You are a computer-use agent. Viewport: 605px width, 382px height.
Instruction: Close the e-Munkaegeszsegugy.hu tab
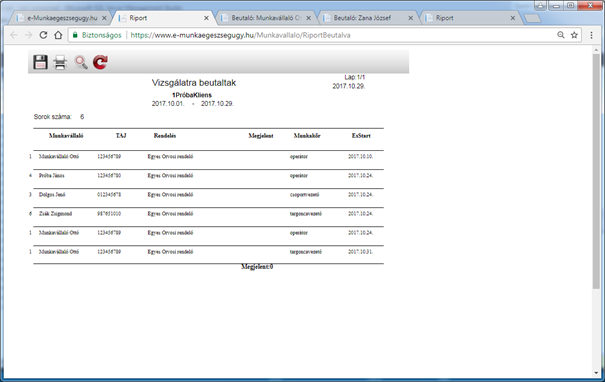[x=104, y=18]
